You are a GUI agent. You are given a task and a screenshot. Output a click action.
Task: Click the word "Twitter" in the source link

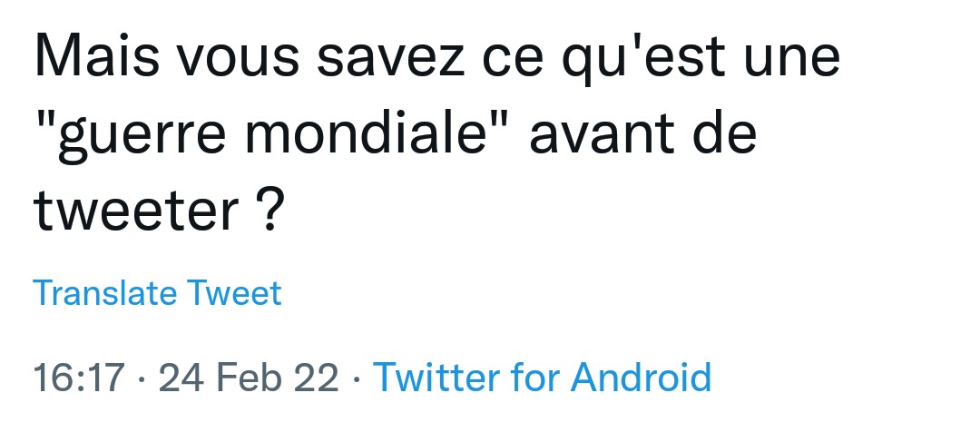(x=436, y=377)
